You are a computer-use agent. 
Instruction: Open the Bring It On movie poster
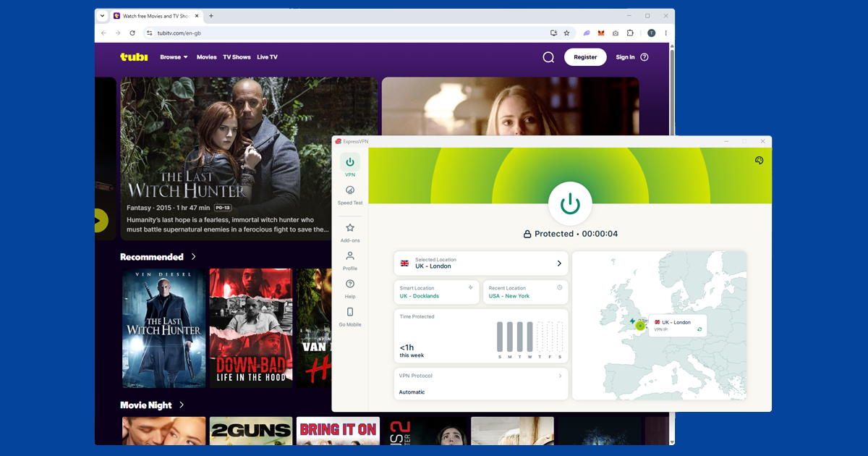pyautogui.click(x=338, y=431)
